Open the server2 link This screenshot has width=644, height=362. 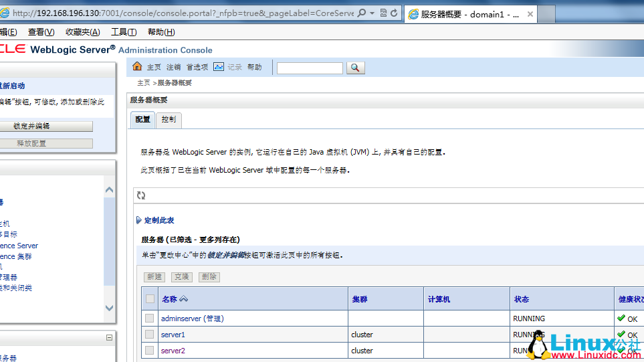click(x=173, y=351)
